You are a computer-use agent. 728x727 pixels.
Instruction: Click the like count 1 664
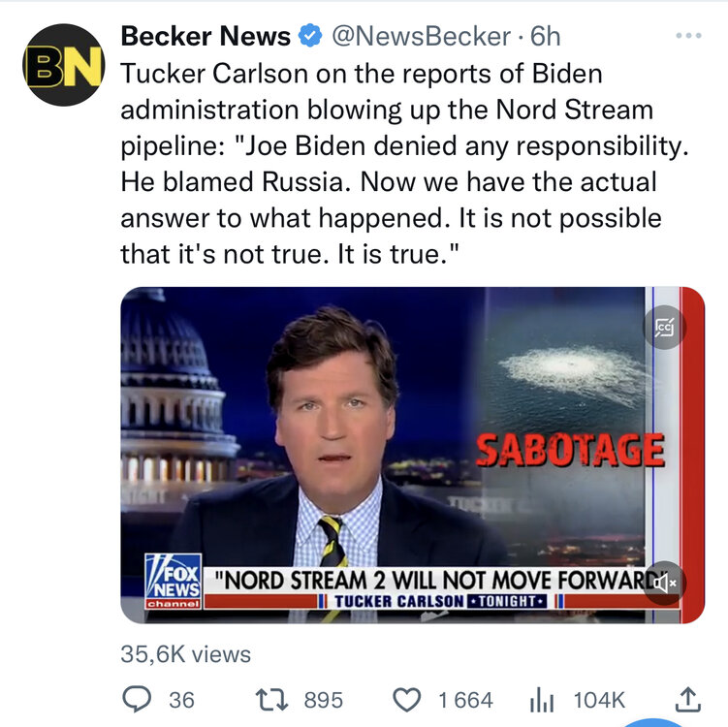pos(465,700)
